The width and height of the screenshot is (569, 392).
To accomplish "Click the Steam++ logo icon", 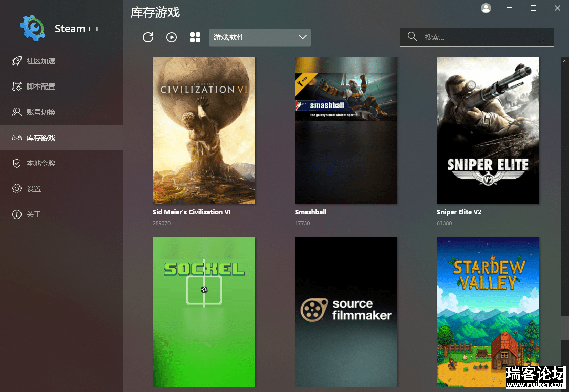I will click(x=33, y=28).
